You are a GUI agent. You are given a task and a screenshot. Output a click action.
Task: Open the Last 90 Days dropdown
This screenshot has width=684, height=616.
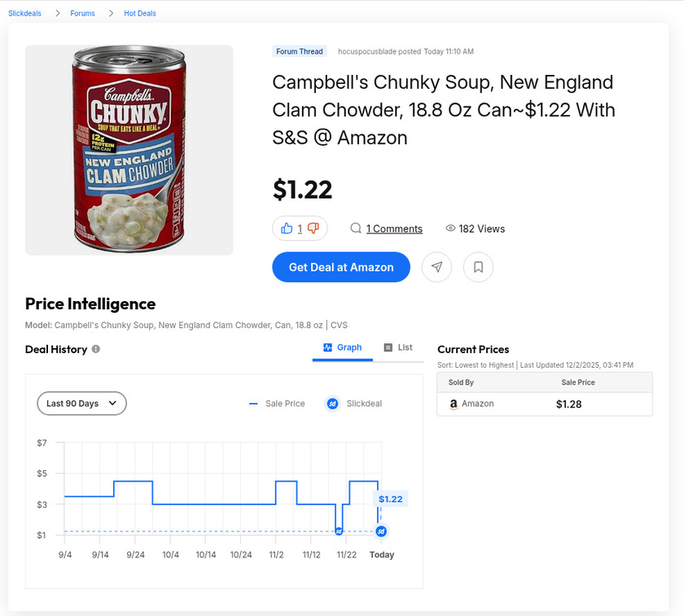(81, 404)
